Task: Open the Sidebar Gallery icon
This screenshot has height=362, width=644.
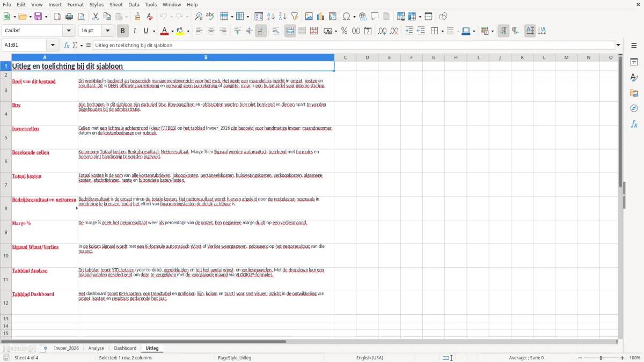Action: point(634,93)
